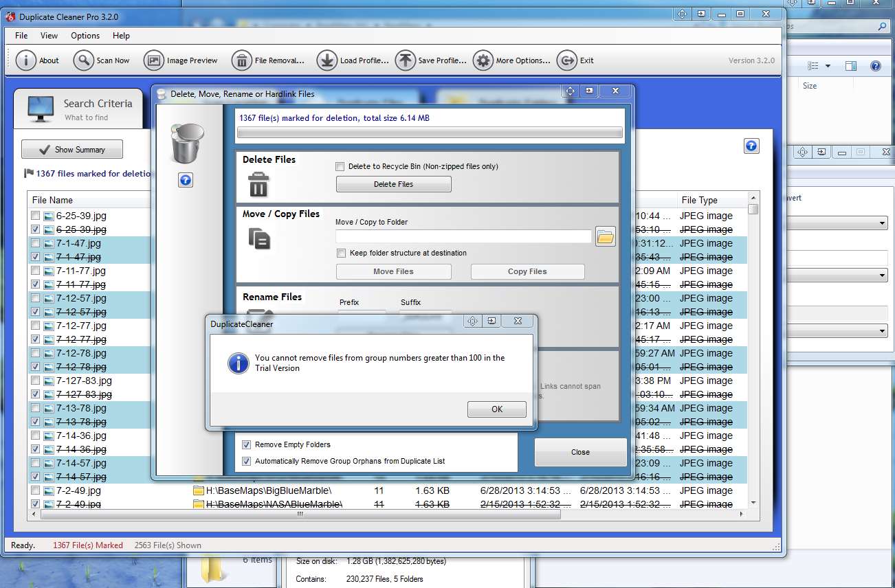
Task: Click the About toolbar icon
Action: point(25,60)
